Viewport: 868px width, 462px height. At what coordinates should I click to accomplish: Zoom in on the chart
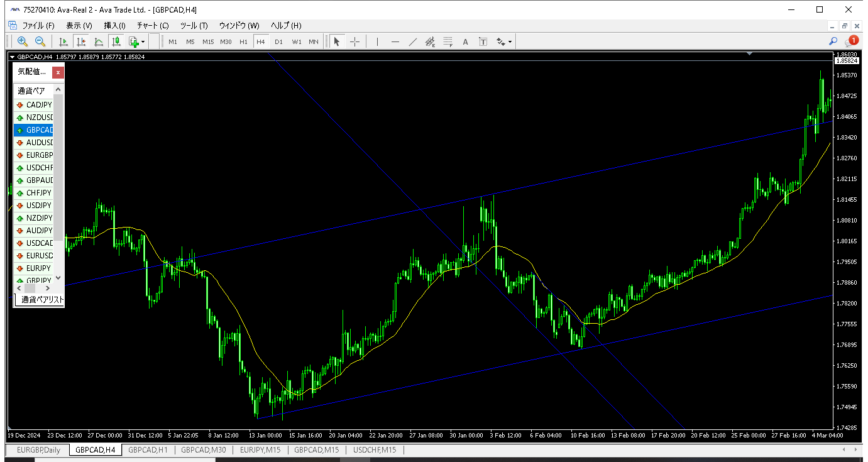[23, 41]
